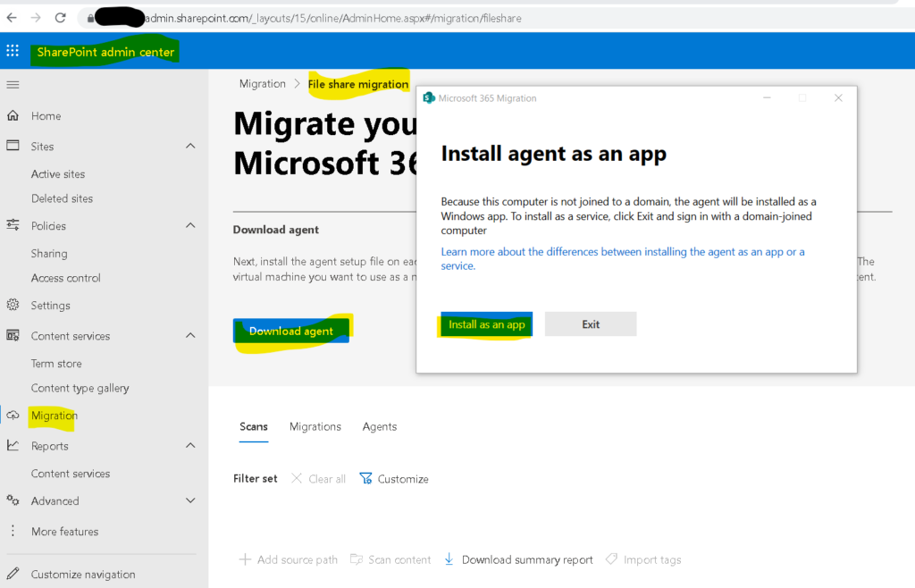
Task: Open the app launcher waffle icon
Action: [13, 51]
